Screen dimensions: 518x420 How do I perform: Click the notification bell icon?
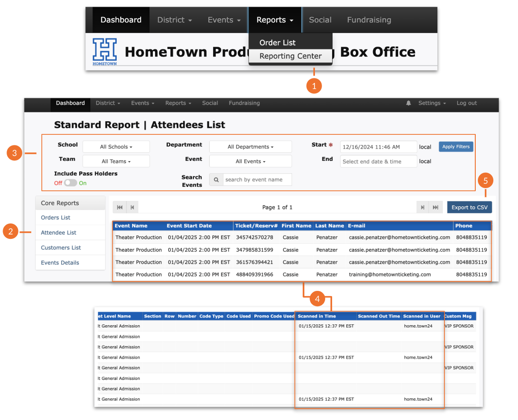[408, 103]
